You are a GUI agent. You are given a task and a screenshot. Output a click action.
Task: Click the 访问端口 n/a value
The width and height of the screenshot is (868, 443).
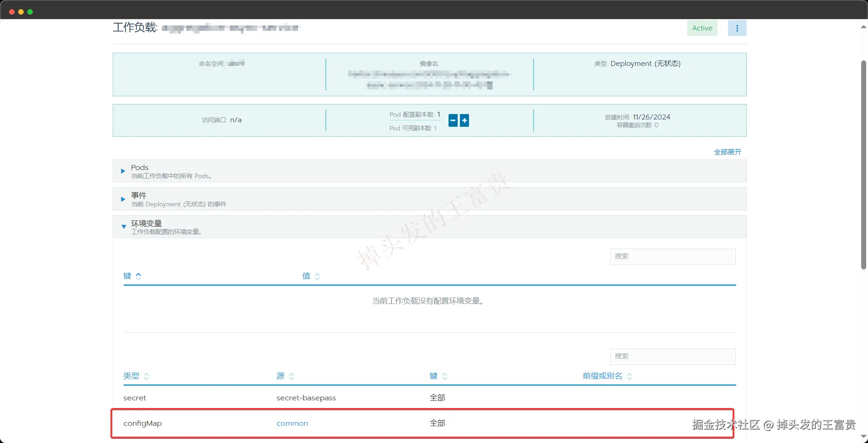tap(236, 120)
